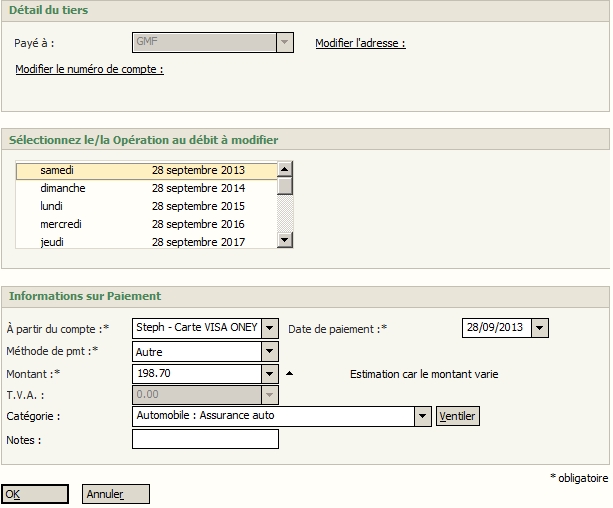
Task: Open the Montant calculator dropdown arrow
Action: click(x=269, y=374)
